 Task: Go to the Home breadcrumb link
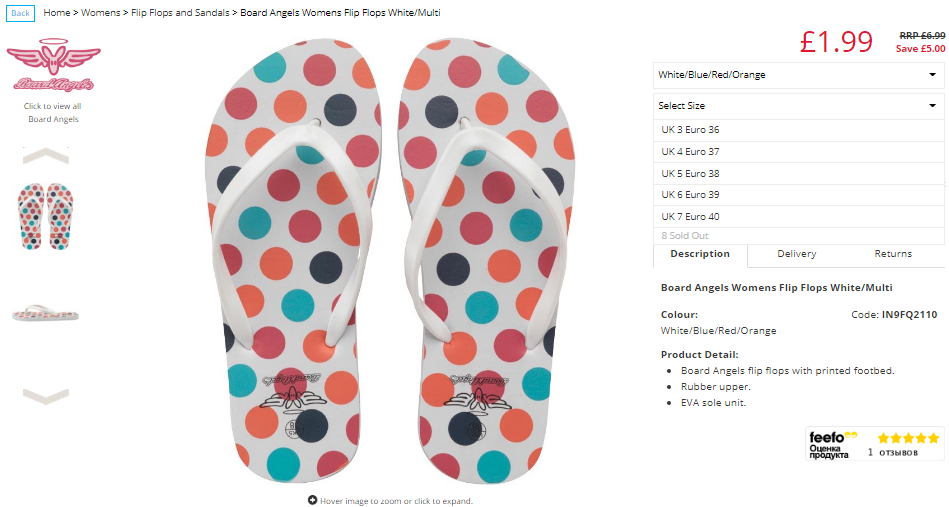click(x=57, y=13)
